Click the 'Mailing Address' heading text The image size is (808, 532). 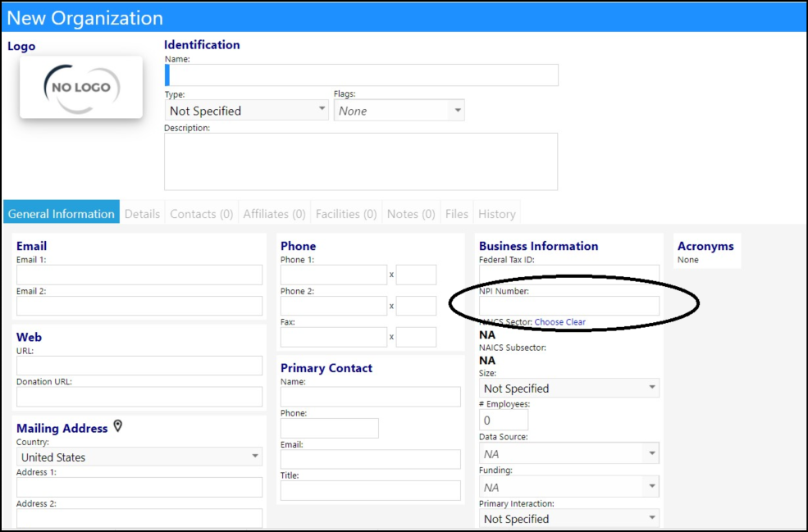point(62,429)
